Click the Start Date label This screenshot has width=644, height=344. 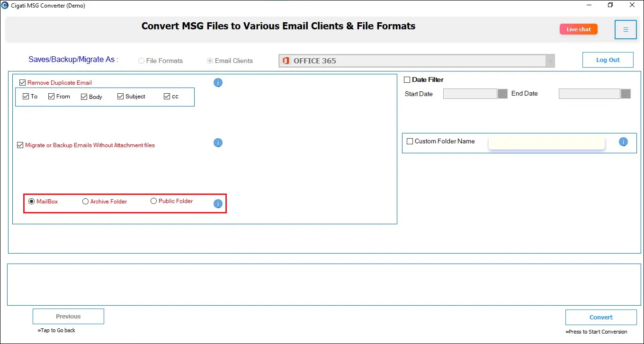coord(419,94)
